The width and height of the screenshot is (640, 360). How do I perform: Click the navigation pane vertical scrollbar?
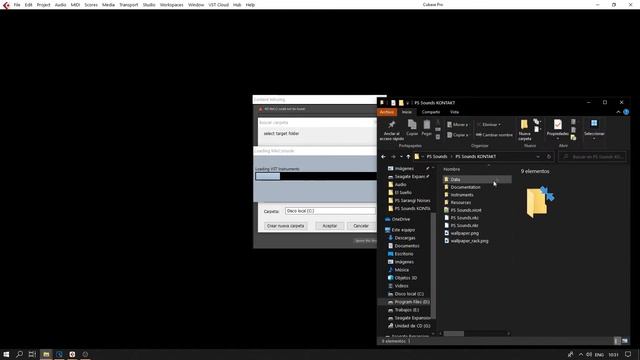(433, 265)
